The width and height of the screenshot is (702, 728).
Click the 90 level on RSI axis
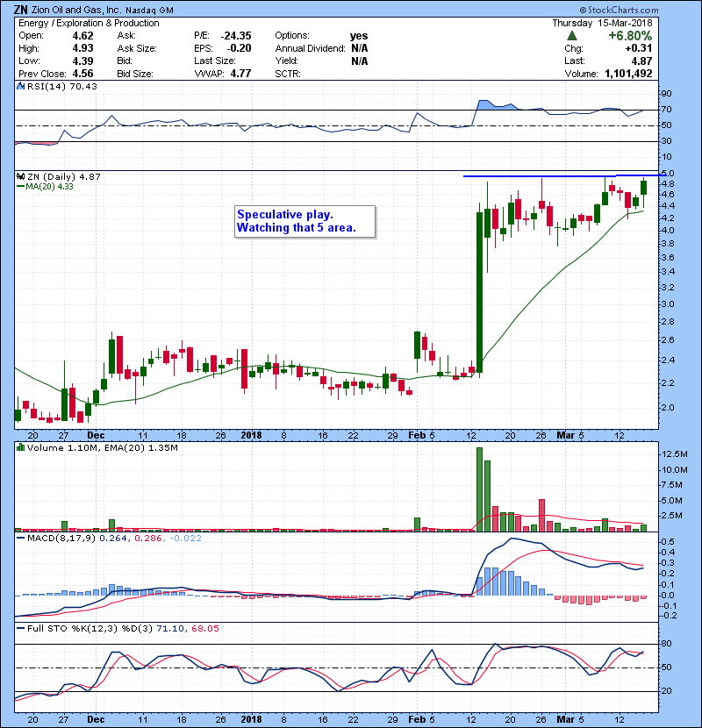pos(666,94)
